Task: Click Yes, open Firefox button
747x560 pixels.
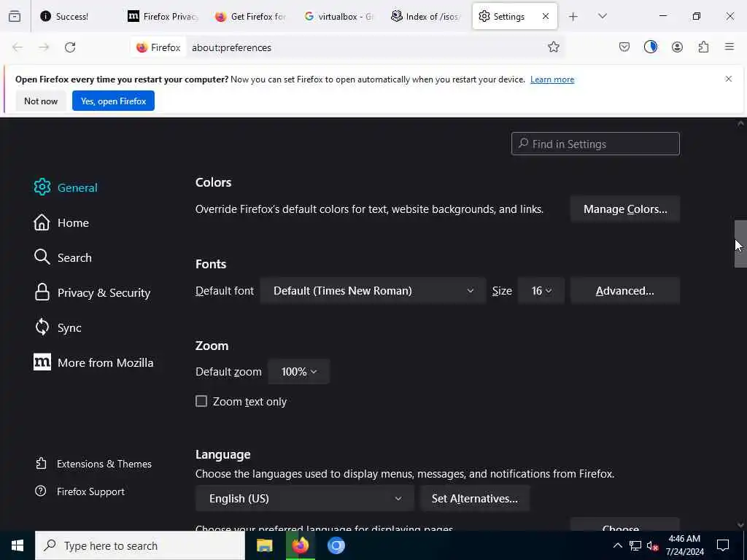Action: [x=113, y=101]
